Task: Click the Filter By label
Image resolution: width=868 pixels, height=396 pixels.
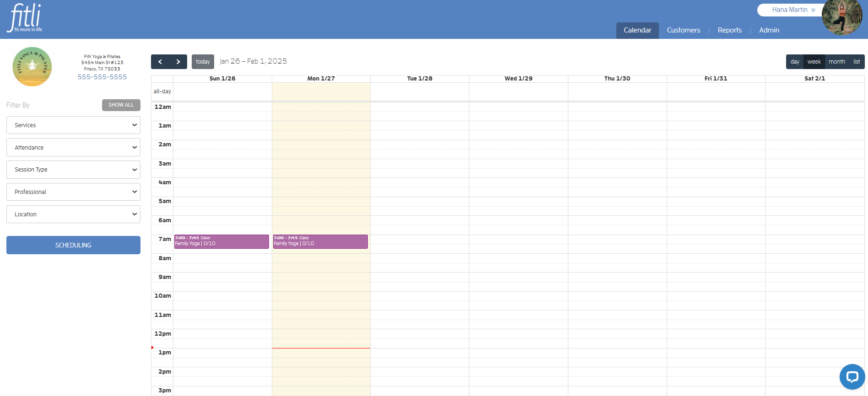Action: click(x=18, y=105)
